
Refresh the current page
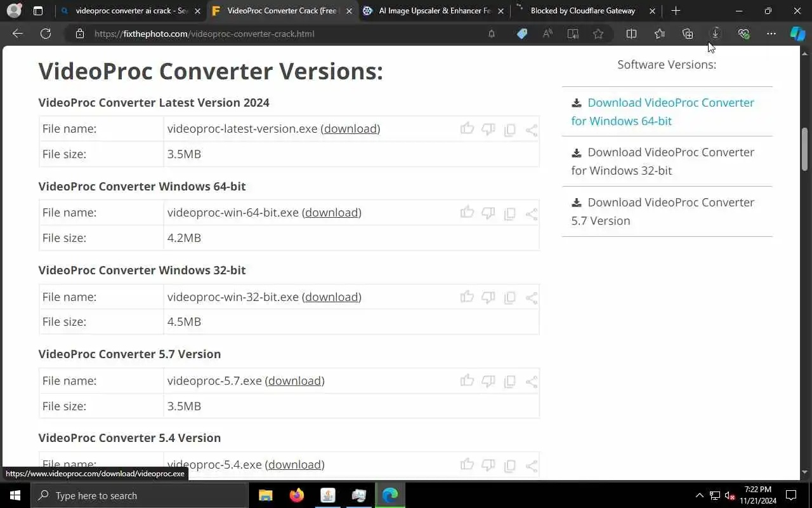click(46, 34)
